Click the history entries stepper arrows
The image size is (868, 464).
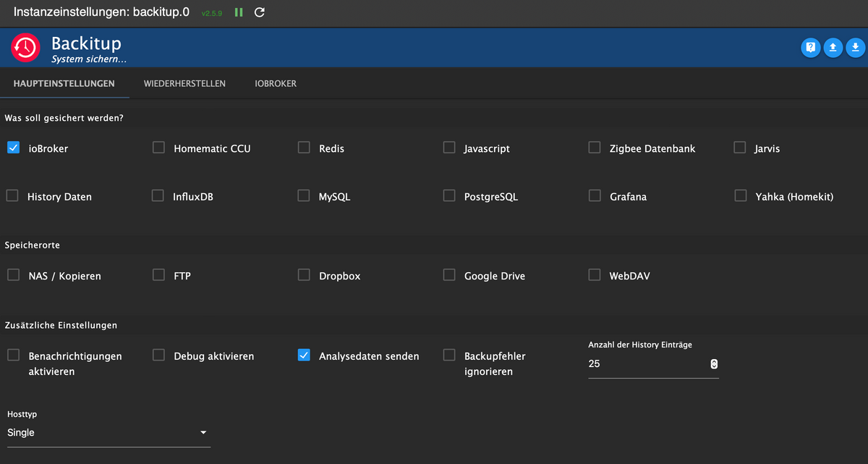pyautogui.click(x=714, y=364)
